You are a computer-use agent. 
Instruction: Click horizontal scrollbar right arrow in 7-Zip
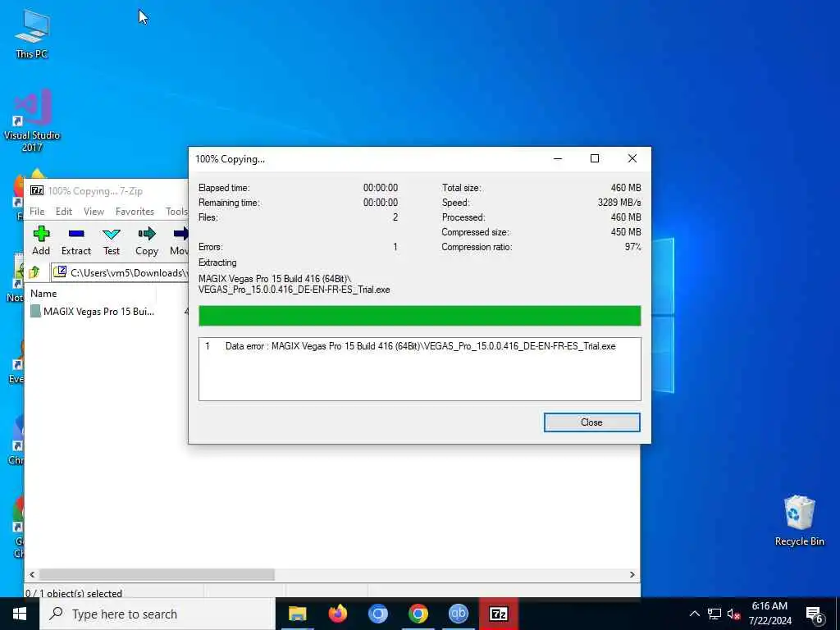632,574
